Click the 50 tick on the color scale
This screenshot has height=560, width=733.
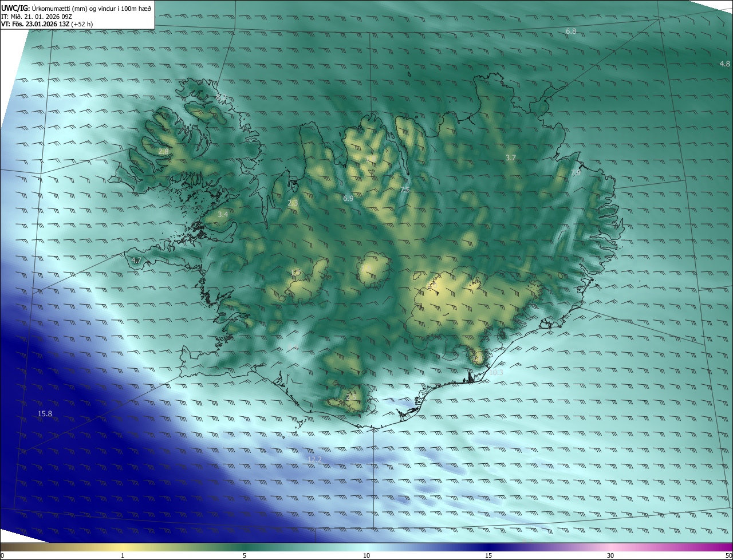pos(728,555)
